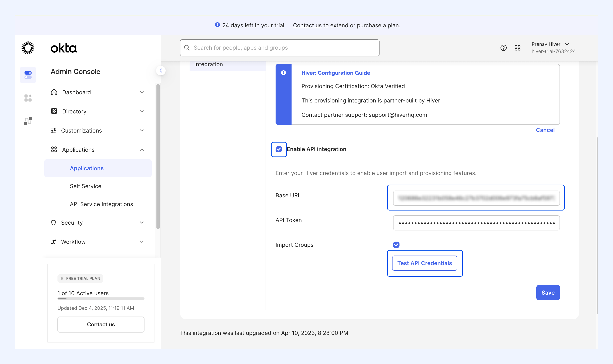Click the Cancel link

[x=545, y=130]
